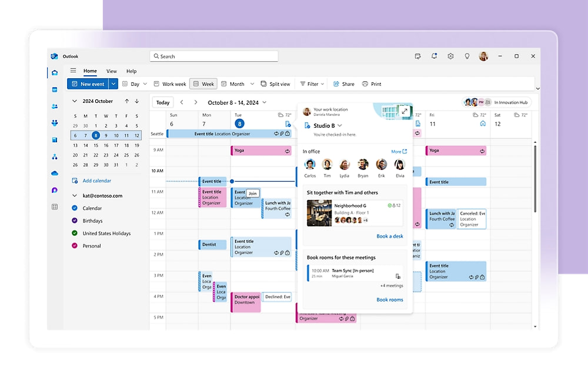This screenshot has width=588, height=377.
Task: Switch to the View tab
Action: (x=111, y=71)
